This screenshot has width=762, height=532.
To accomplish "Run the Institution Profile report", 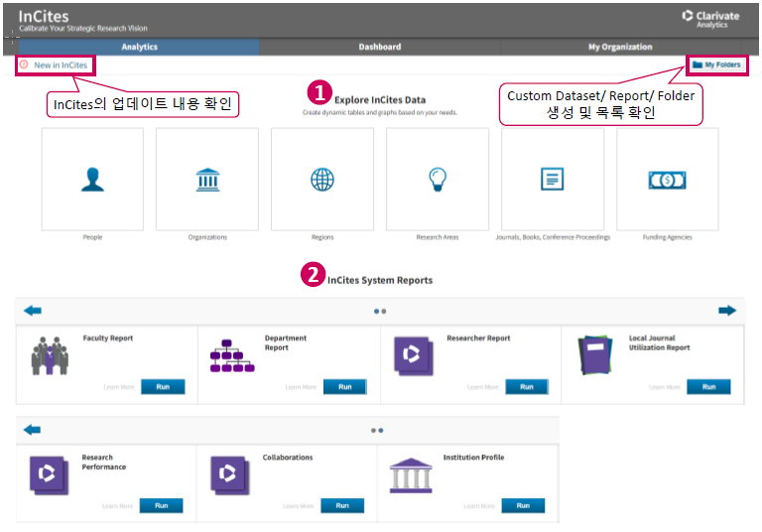I will point(523,506).
